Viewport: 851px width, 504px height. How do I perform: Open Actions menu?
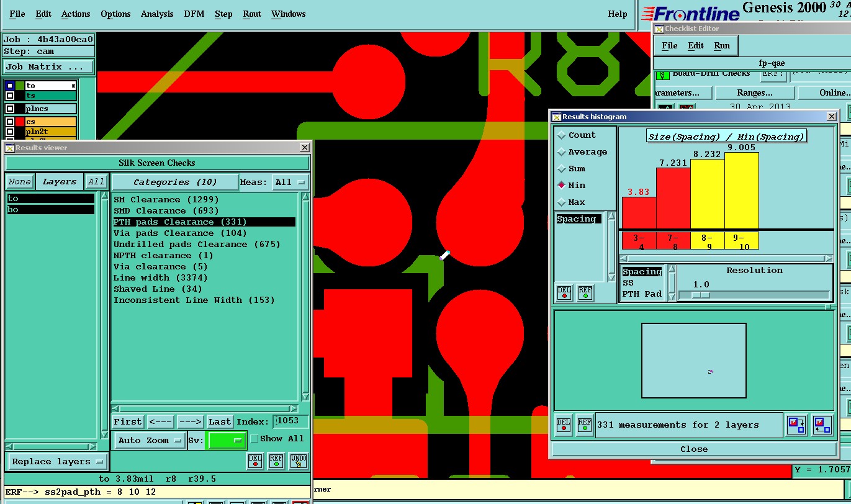point(76,14)
